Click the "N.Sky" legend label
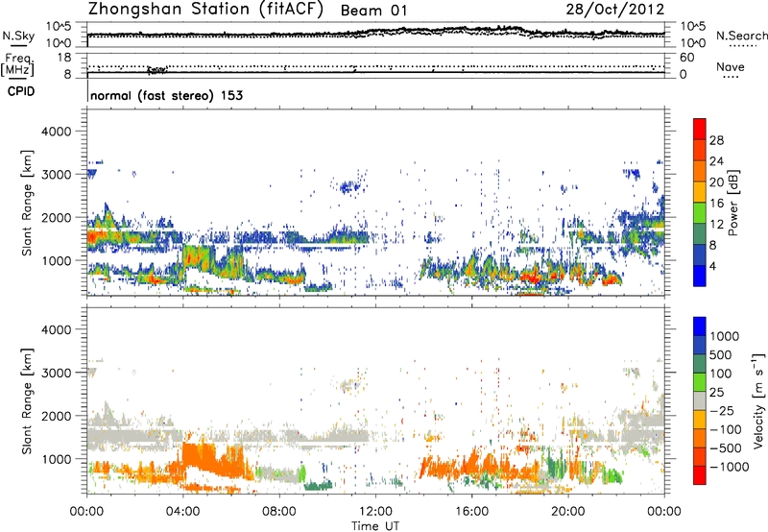Image resolution: width=768 pixels, height=532 pixels. coord(18,36)
